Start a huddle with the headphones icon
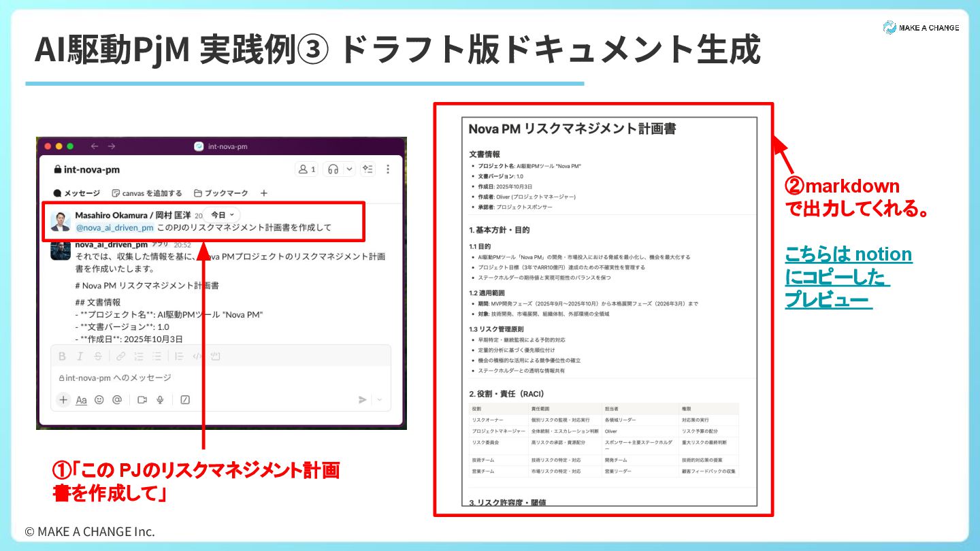The width and height of the screenshot is (980, 551). point(333,169)
